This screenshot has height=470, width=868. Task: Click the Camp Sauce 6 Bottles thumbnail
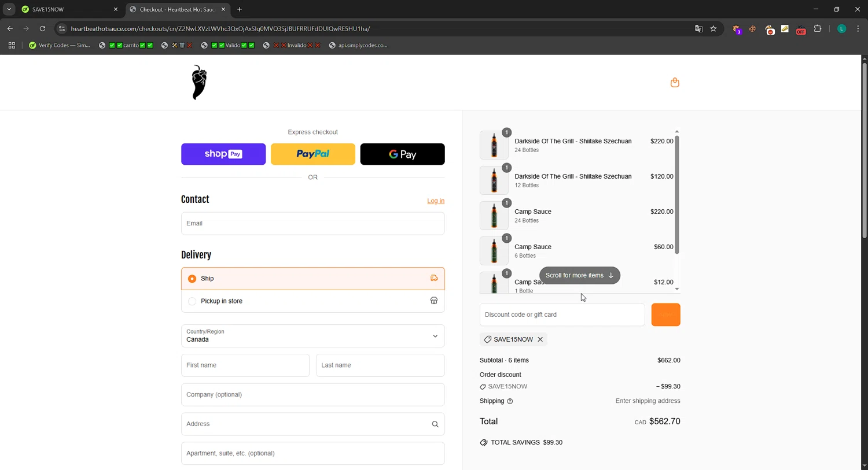(494, 251)
